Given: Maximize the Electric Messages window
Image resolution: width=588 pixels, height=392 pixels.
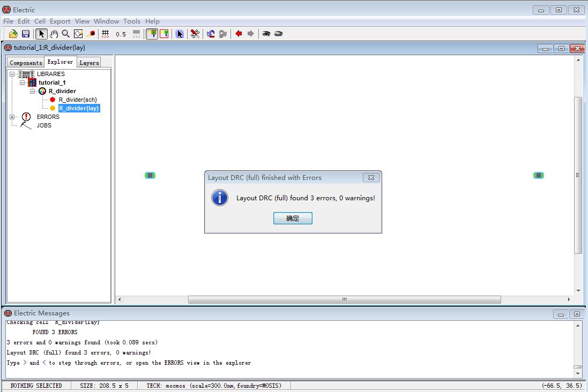Looking at the screenshot, I should [x=577, y=314].
